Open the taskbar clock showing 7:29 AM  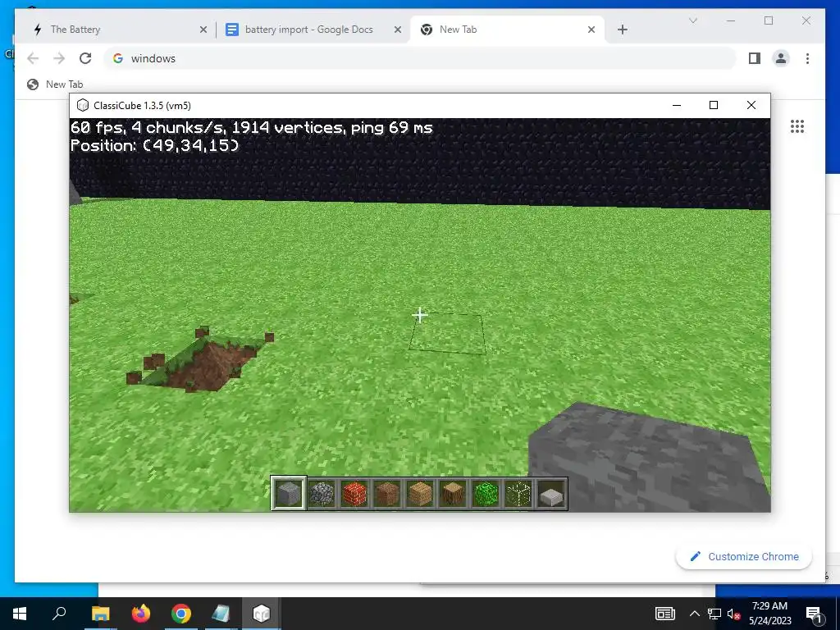(x=769, y=614)
